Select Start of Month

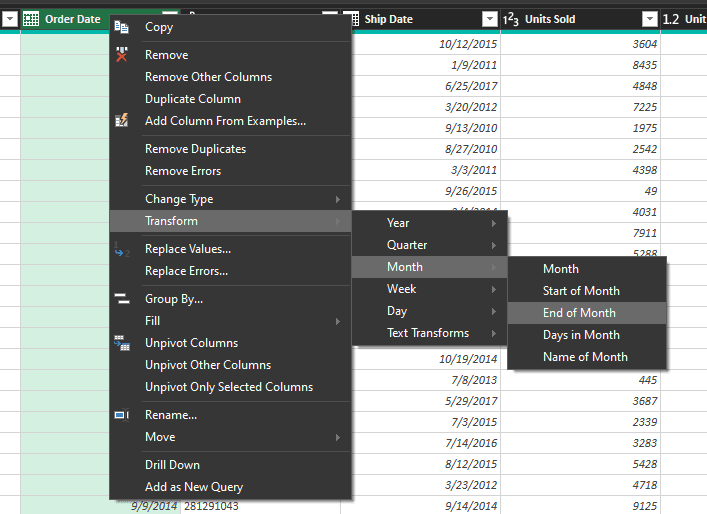587,291
